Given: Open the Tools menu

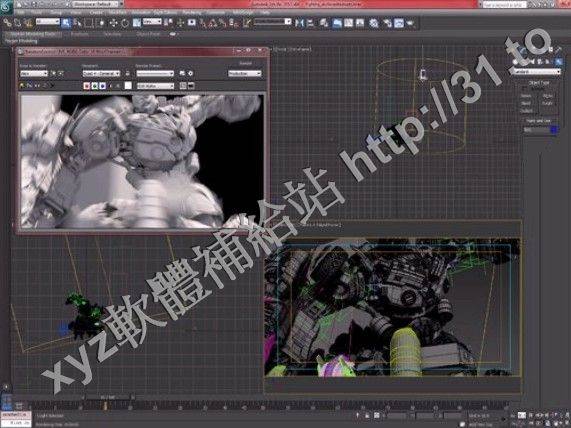Looking at the screenshot, I should tap(36, 12).
